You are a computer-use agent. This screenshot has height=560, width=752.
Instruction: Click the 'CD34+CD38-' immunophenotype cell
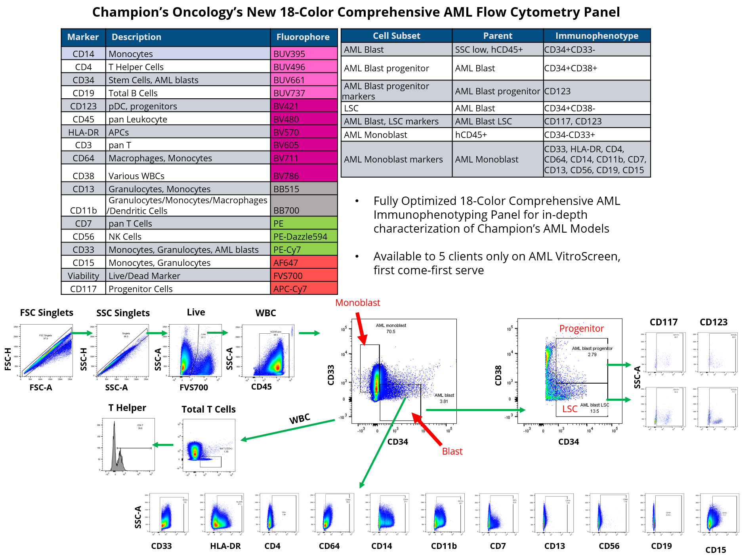(x=597, y=108)
